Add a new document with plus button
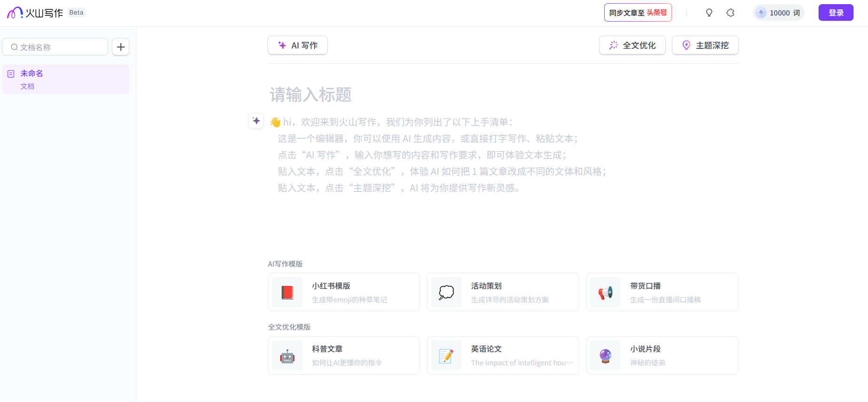 click(121, 47)
